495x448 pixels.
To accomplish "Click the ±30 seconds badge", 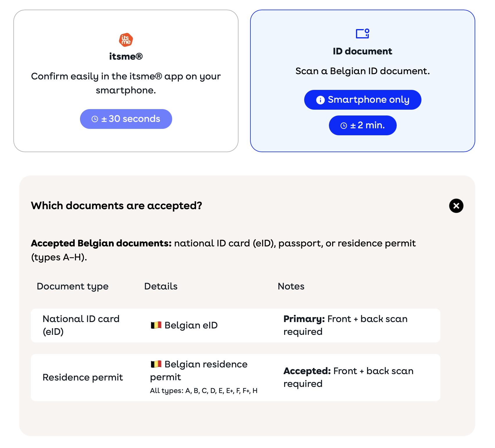I will pyautogui.click(x=126, y=119).
